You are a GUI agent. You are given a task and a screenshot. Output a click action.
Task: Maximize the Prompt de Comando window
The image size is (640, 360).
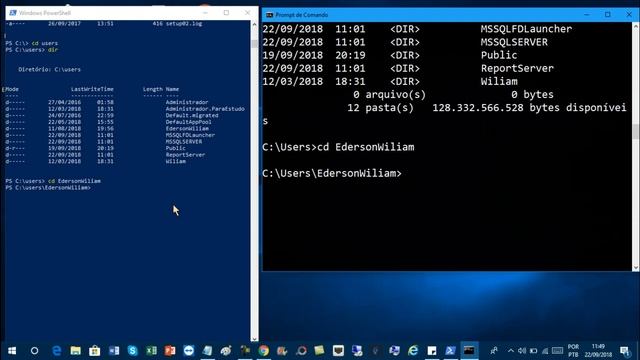[608, 15]
